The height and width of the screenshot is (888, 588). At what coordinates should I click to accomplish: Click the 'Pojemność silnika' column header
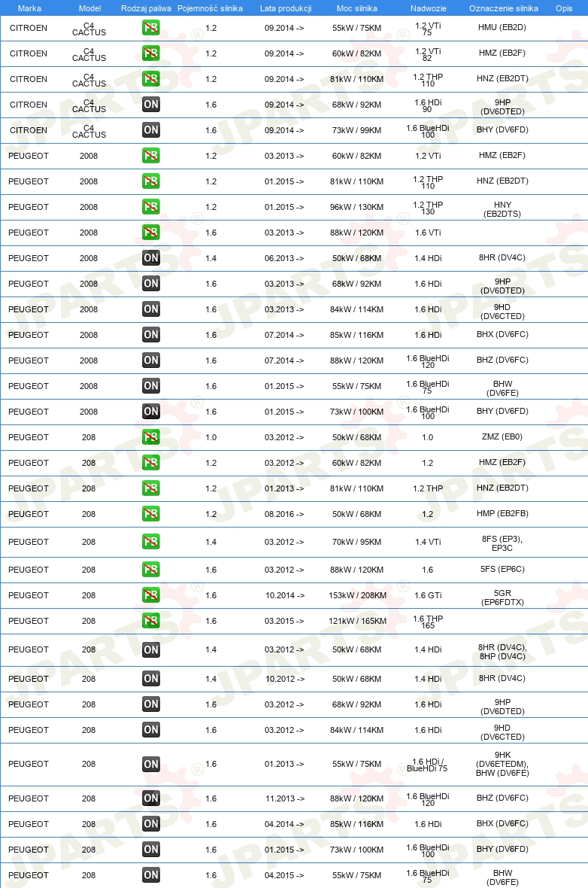[210, 8]
